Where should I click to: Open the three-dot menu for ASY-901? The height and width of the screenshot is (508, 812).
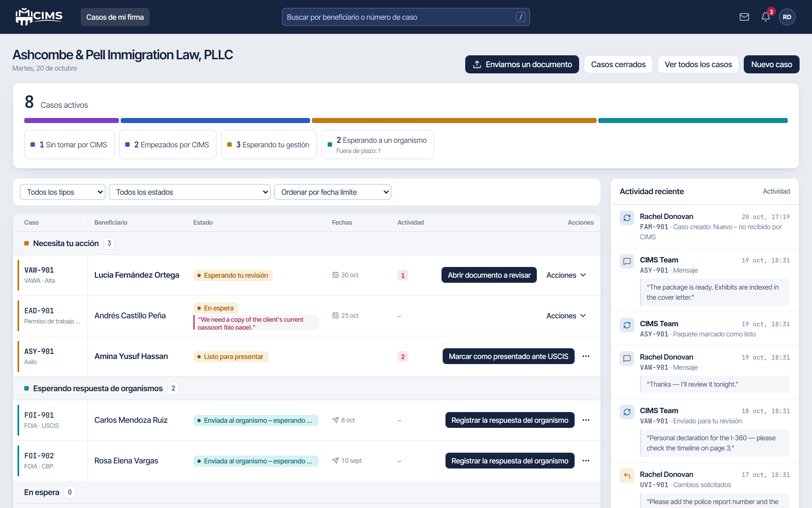click(586, 356)
